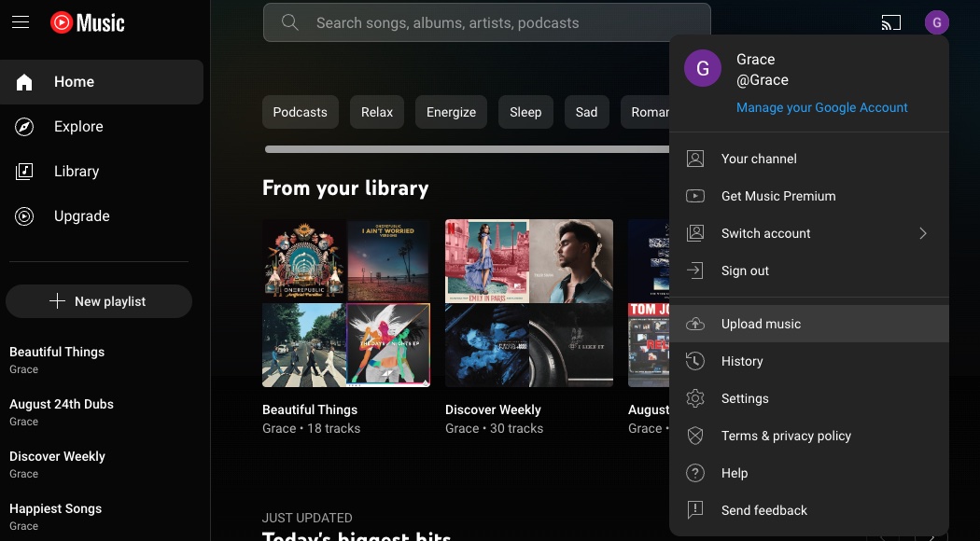Click the Library music note icon

pos(24,172)
